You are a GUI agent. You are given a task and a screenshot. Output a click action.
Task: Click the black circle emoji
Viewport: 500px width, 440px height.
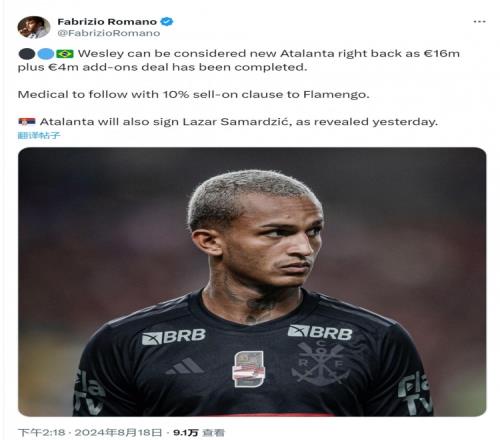coord(27,54)
